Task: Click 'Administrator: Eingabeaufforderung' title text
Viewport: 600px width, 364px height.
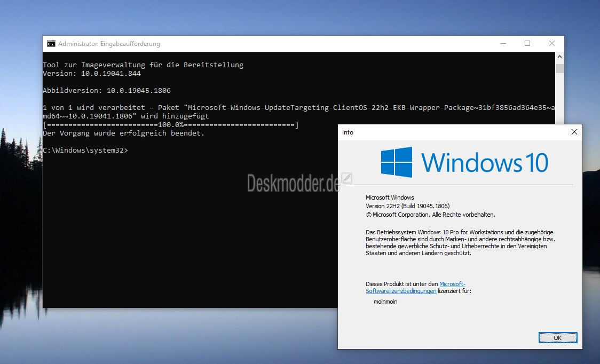Action: pos(109,44)
